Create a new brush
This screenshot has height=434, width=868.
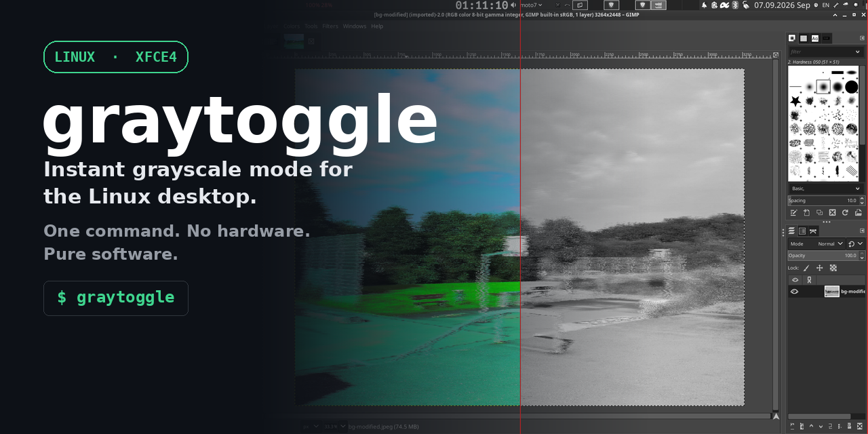tap(806, 212)
